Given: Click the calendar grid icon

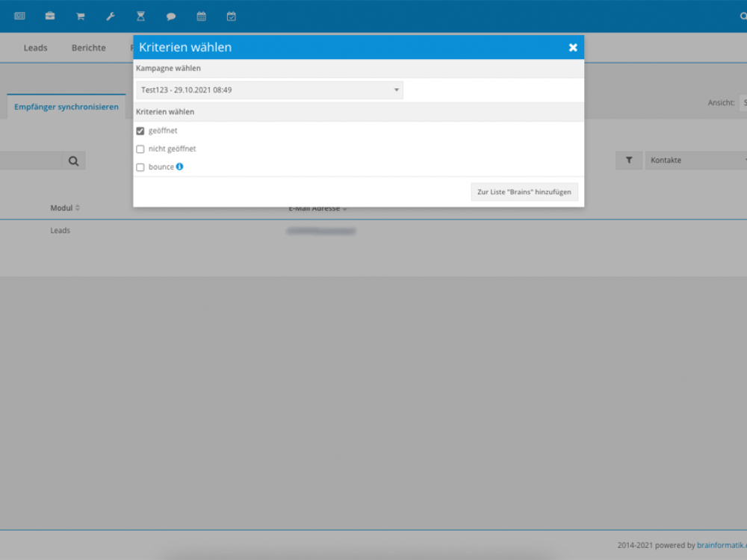Looking at the screenshot, I should tap(201, 16).
